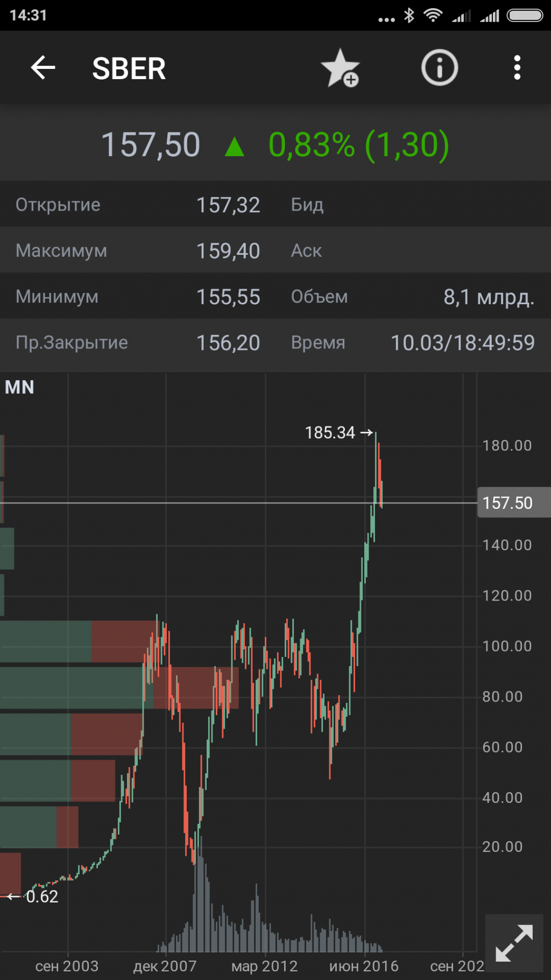Tap the battery indicator
The height and width of the screenshot is (980, 551).
click(525, 15)
